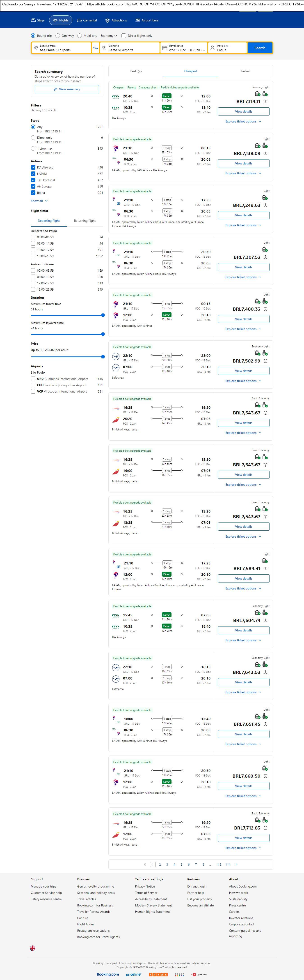Select the One way radio button
Viewport: 304px width, 980px height.
[58, 36]
